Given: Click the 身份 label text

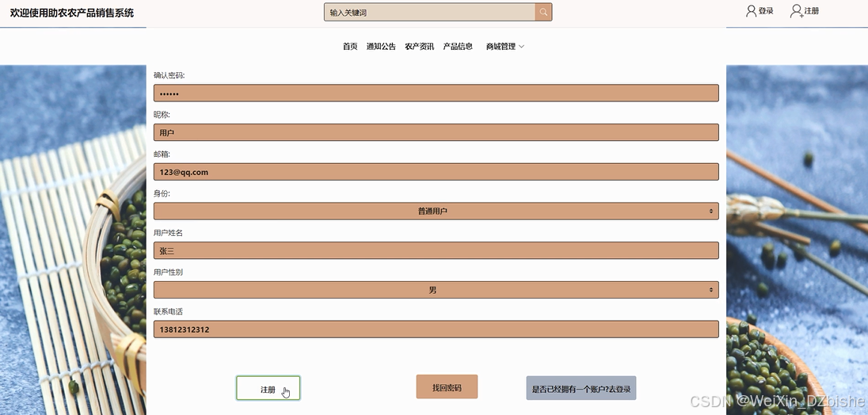Looking at the screenshot, I should (162, 193).
